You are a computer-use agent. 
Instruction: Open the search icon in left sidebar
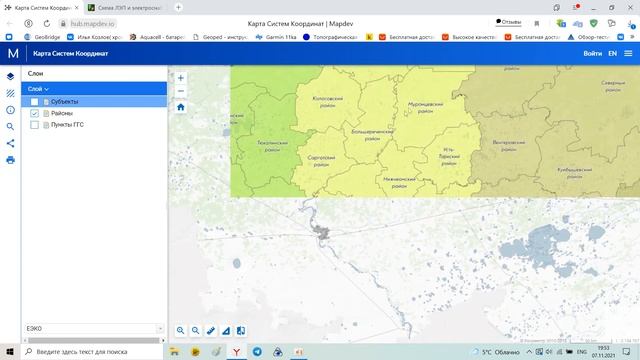point(11,127)
